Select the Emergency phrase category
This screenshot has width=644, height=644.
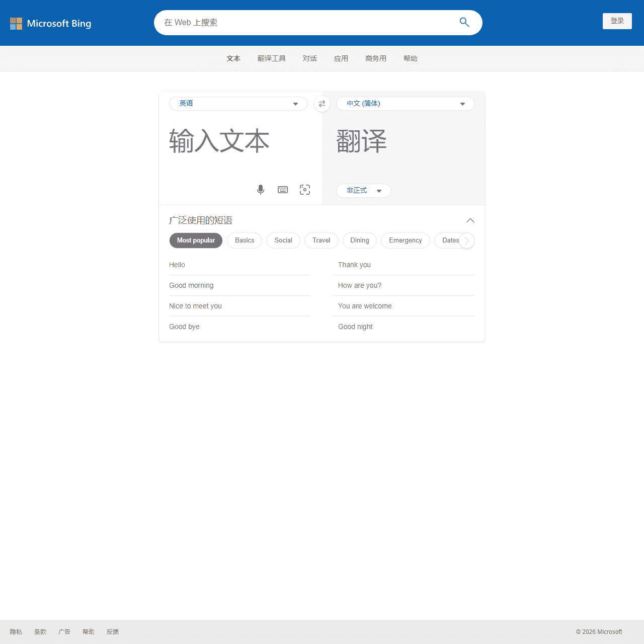406,240
